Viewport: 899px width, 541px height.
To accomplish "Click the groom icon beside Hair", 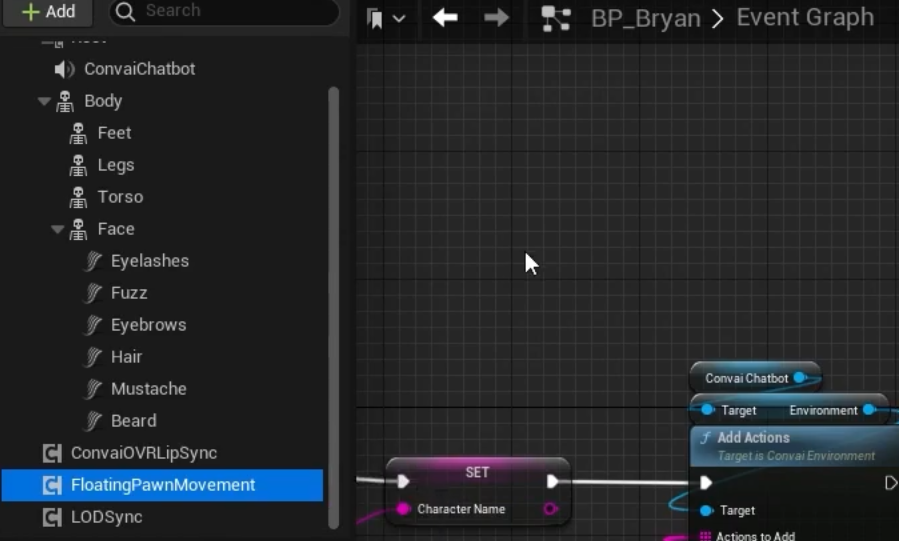I will 92,358.
